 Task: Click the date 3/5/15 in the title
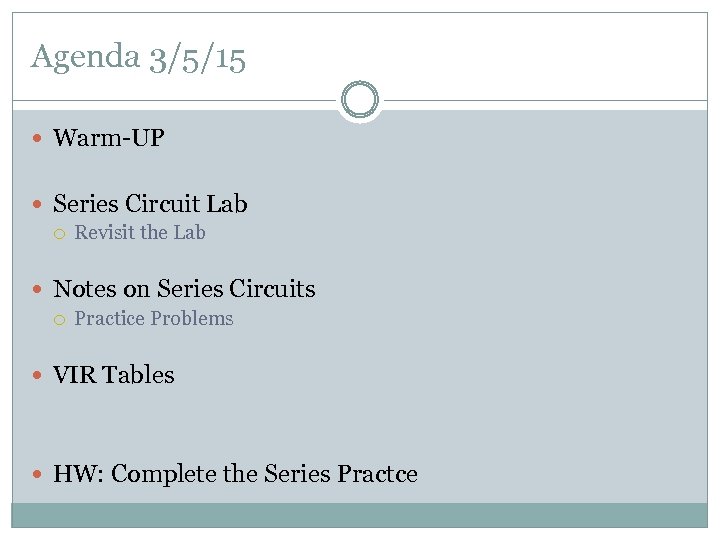197,57
